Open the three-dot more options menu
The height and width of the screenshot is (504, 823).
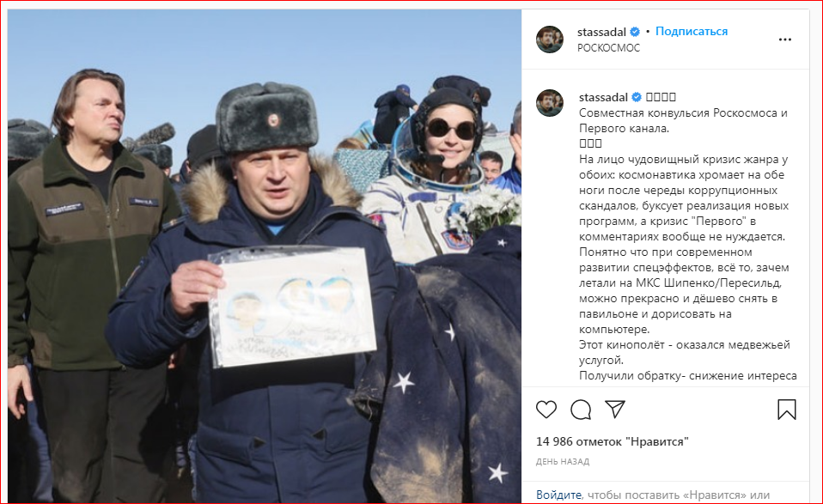coord(784,39)
